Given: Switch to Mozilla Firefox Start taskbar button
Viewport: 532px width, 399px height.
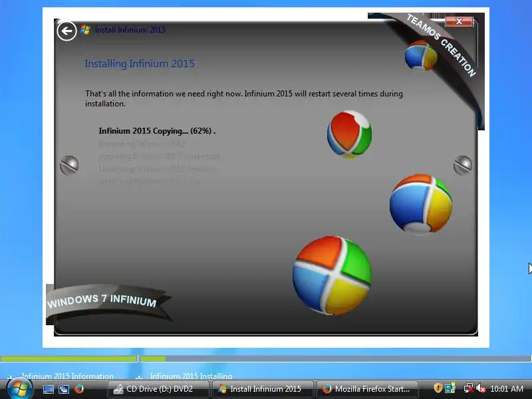Looking at the screenshot, I should click(x=367, y=389).
